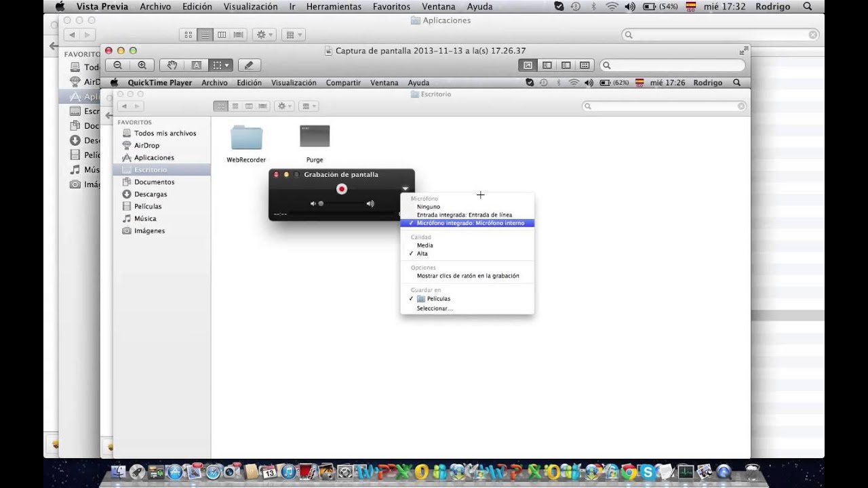Open Activity Monitor icon in the Dock

pos(686,472)
